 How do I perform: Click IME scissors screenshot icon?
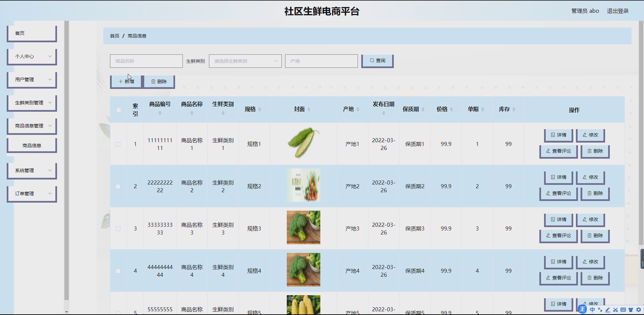click(x=615, y=310)
